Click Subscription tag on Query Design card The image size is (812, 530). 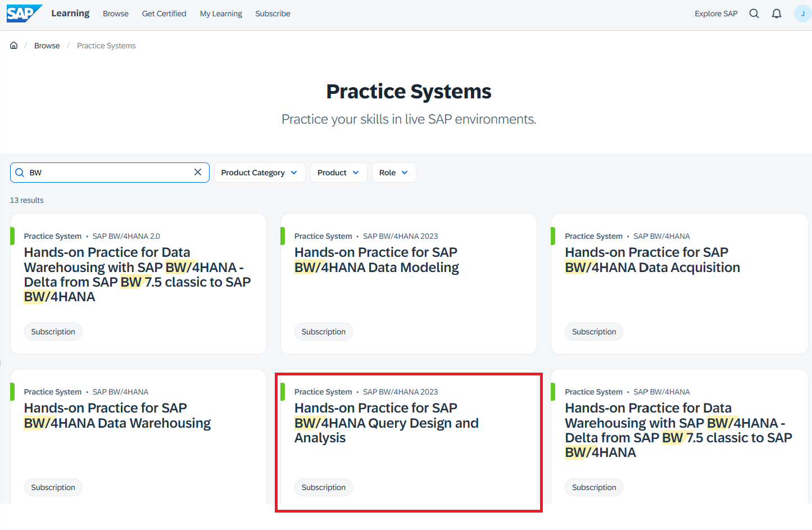point(324,487)
